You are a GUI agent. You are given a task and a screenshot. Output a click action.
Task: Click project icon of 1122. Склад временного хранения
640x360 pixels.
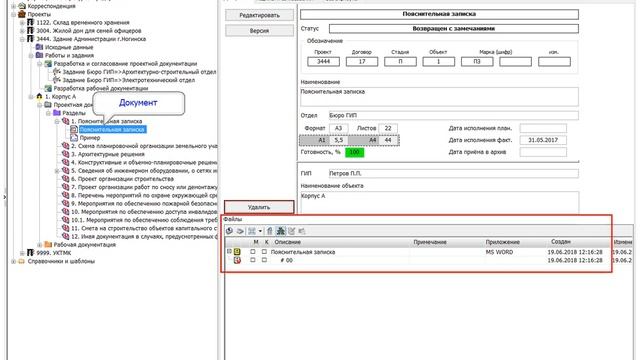point(31,22)
